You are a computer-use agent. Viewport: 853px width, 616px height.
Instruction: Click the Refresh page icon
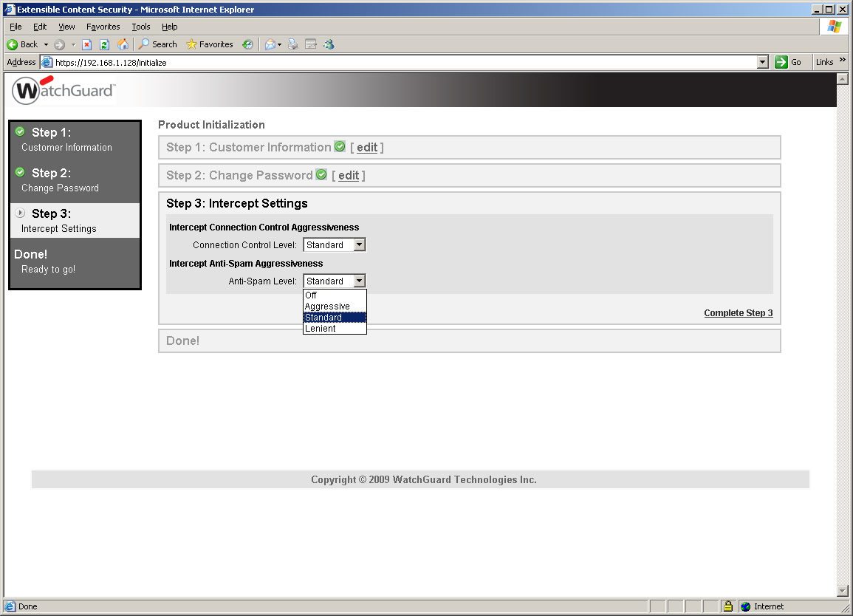[x=104, y=44]
